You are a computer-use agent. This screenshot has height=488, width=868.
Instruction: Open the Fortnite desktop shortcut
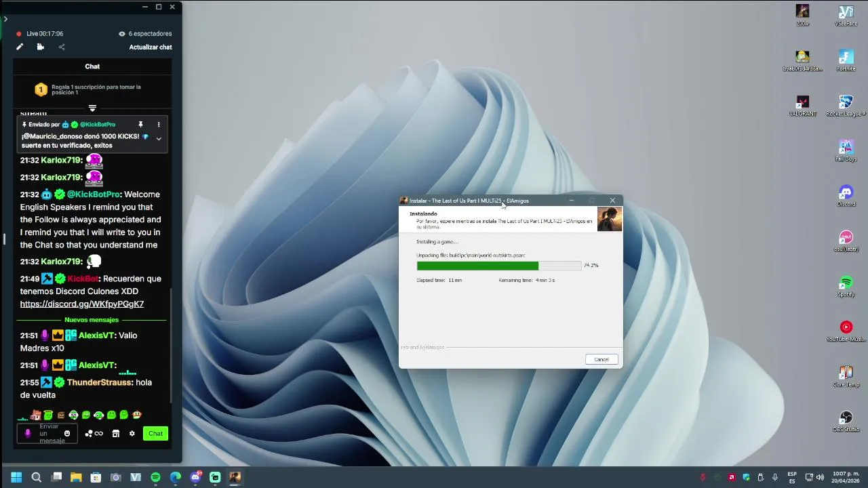pyautogui.click(x=846, y=60)
